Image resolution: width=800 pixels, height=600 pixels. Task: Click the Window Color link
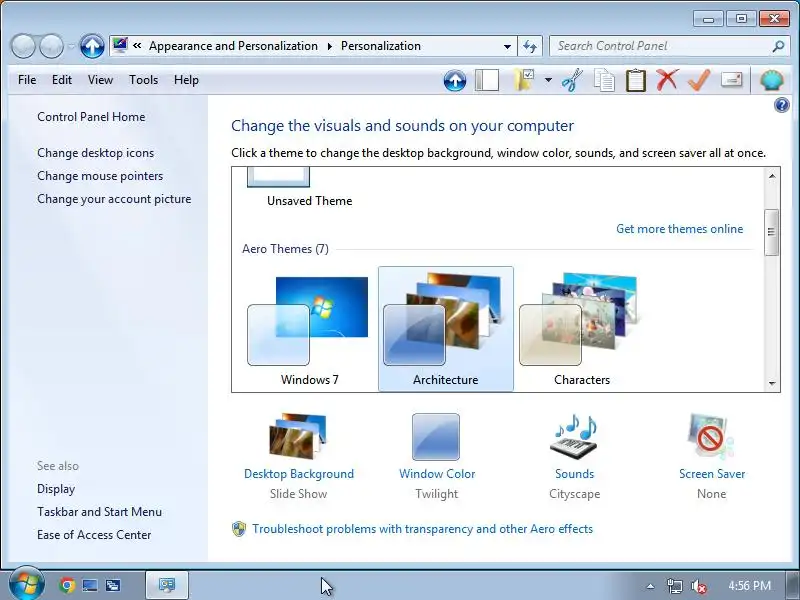click(437, 474)
